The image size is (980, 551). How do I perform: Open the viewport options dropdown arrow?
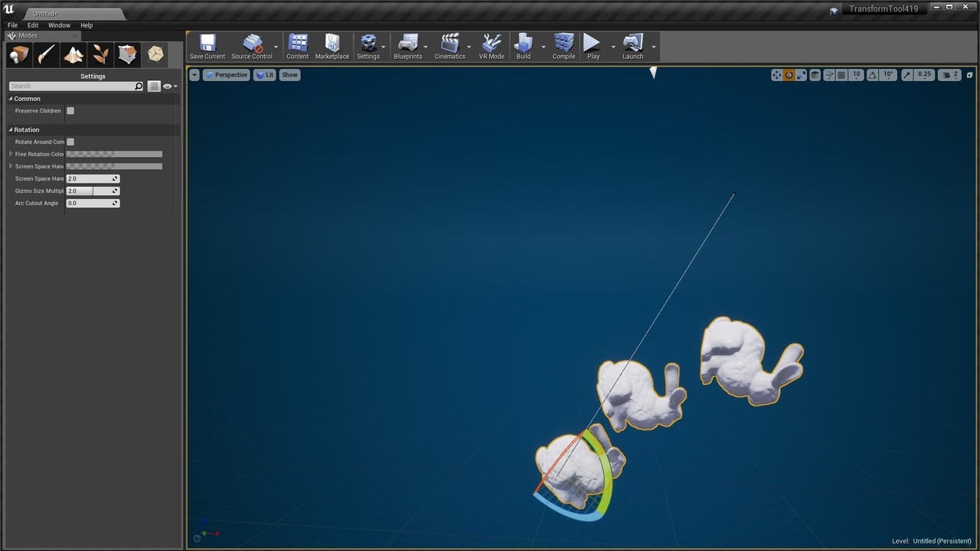[x=194, y=75]
